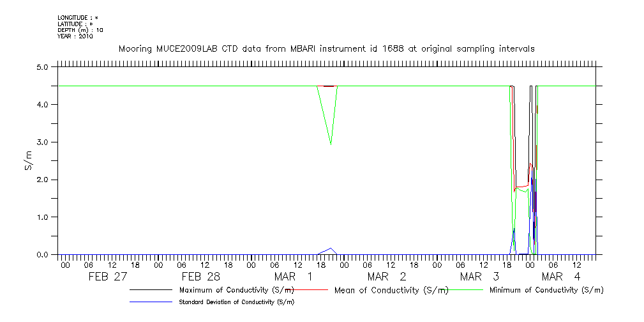Click the plot title mentioning Mooring MUCE2009LAB
Viewport: 644px width, 322px height.
pyautogui.click(x=326, y=49)
